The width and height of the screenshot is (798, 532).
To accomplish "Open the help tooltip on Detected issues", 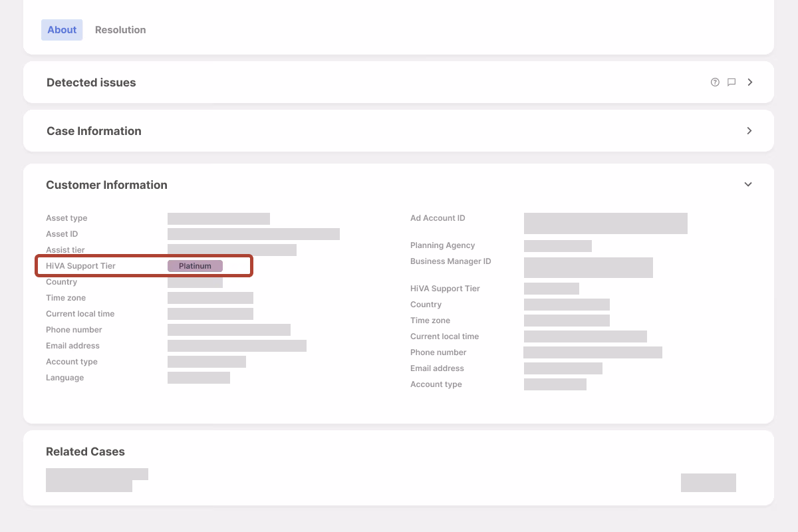I will click(x=715, y=82).
